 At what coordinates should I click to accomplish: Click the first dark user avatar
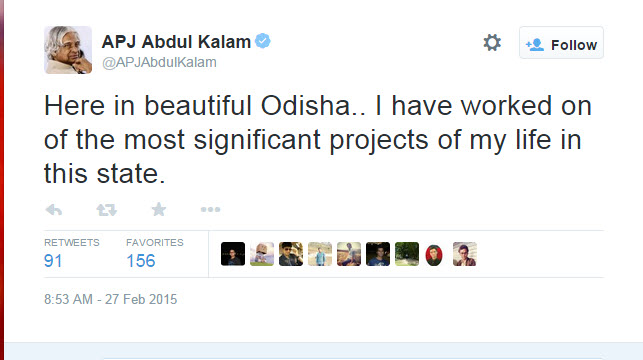tap(233, 254)
